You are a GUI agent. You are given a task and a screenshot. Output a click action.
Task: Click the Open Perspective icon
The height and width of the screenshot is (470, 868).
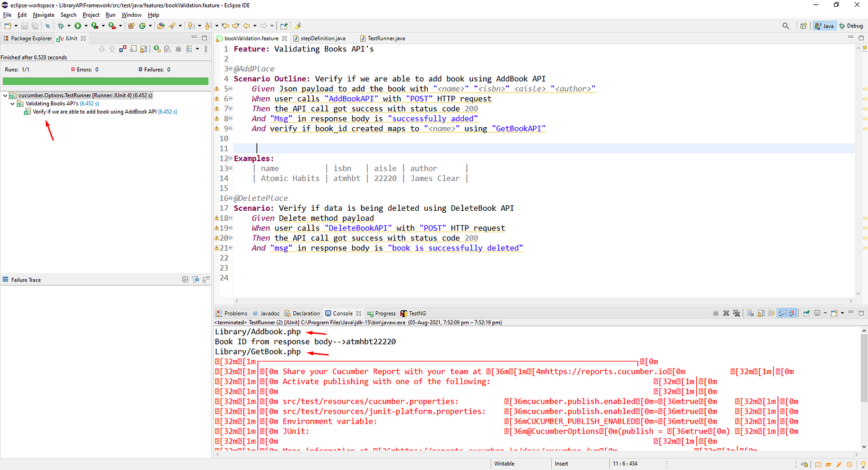[804, 26]
